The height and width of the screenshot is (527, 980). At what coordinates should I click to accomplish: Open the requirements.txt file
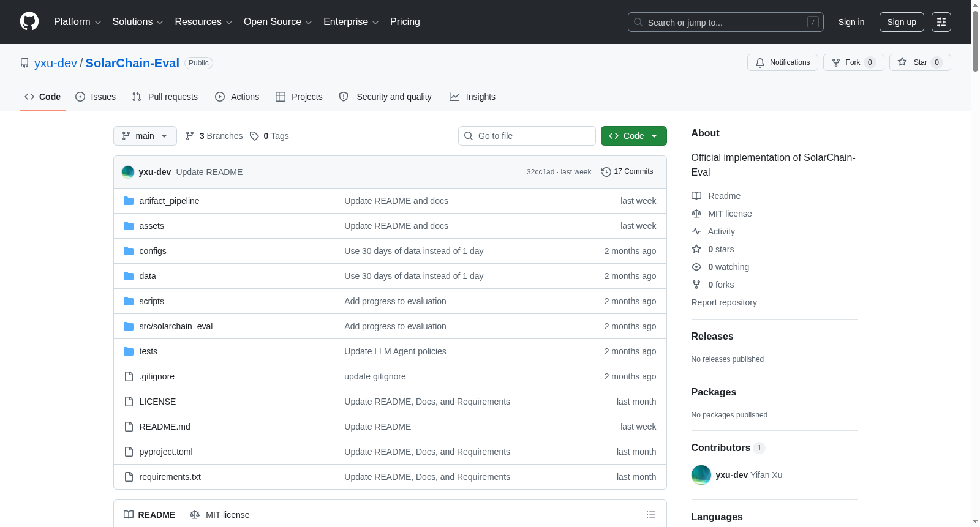click(170, 477)
